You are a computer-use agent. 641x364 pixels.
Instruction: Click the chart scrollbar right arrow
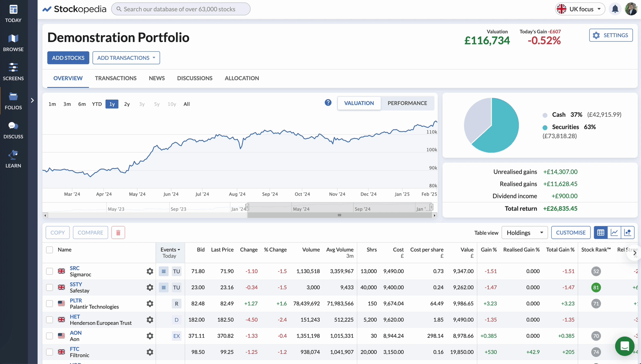(x=434, y=215)
